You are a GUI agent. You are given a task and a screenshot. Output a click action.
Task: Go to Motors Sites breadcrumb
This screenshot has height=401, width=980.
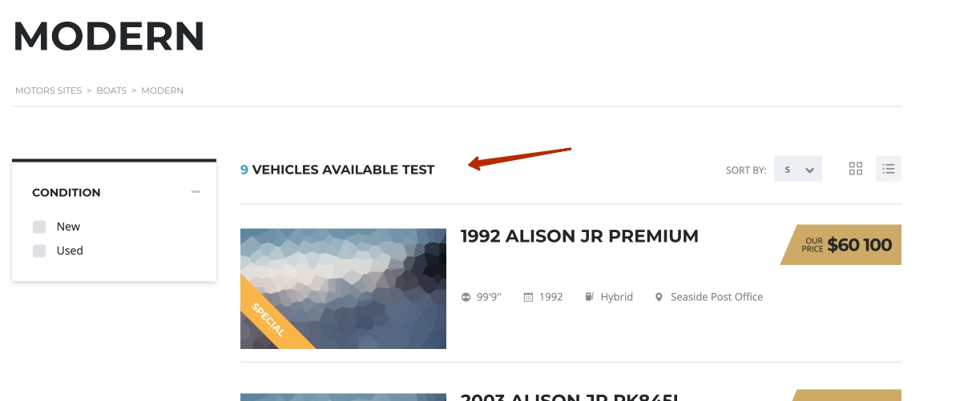[x=48, y=90]
